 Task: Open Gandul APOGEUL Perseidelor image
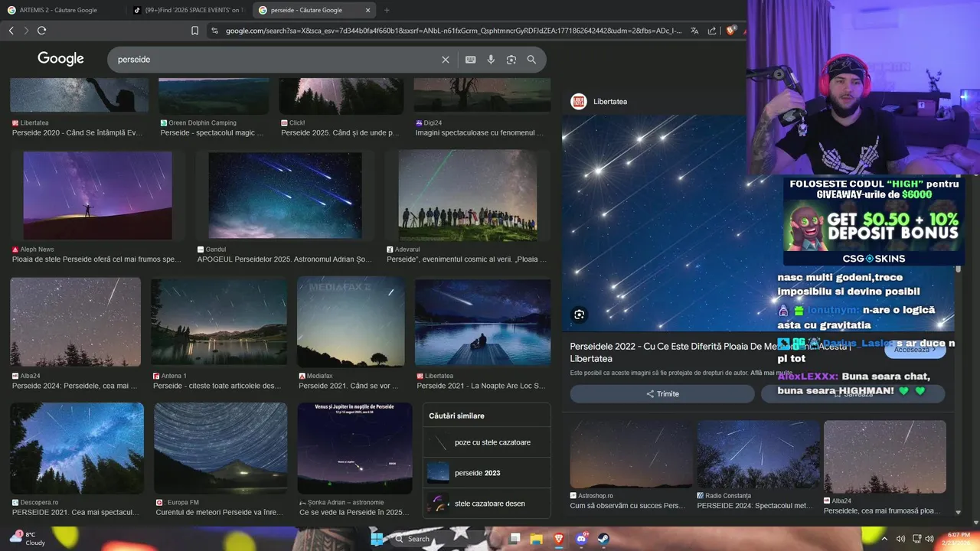click(285, 196)
